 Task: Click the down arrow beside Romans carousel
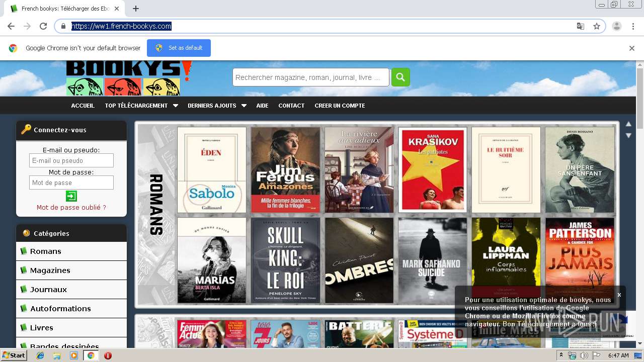(x=628, y=136)
